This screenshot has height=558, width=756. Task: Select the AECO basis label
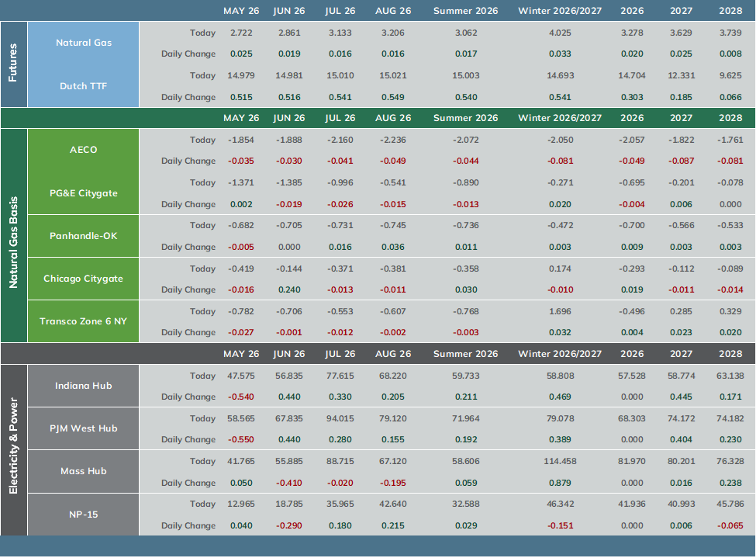click(84, 150)
